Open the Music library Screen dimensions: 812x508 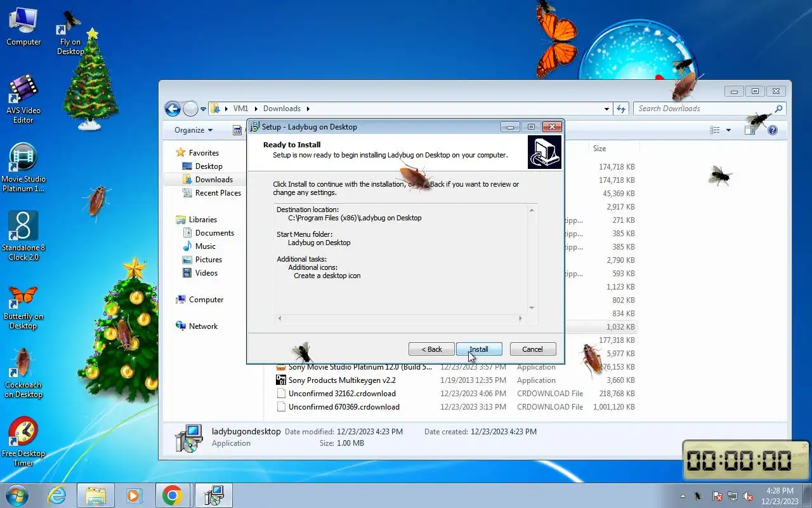click(x=205, y=246)
